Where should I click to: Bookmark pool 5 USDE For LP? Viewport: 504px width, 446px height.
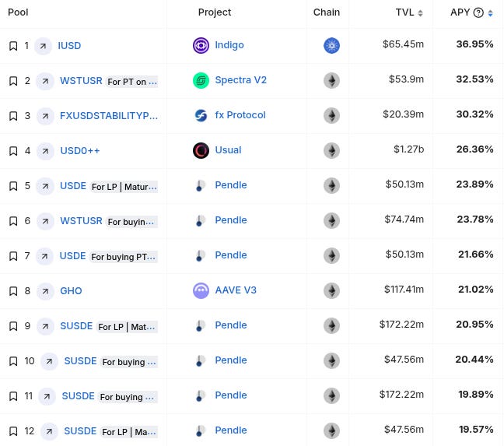(13, 186)
